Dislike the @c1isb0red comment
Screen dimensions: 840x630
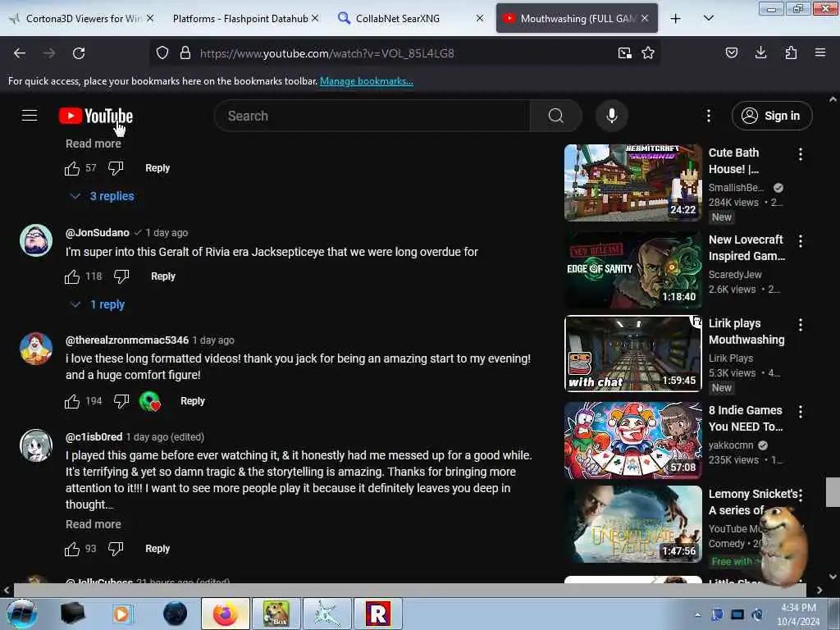[x=116, y=549]
